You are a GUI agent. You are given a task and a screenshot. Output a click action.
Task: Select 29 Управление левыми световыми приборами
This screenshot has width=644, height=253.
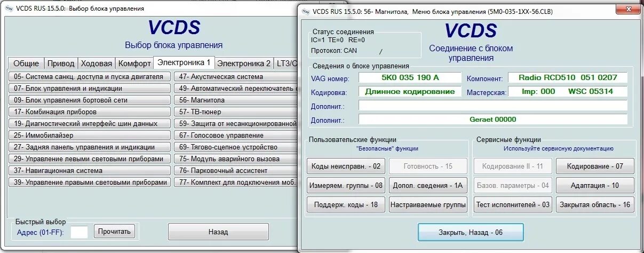pyautogui.click(x=90, y=159)
